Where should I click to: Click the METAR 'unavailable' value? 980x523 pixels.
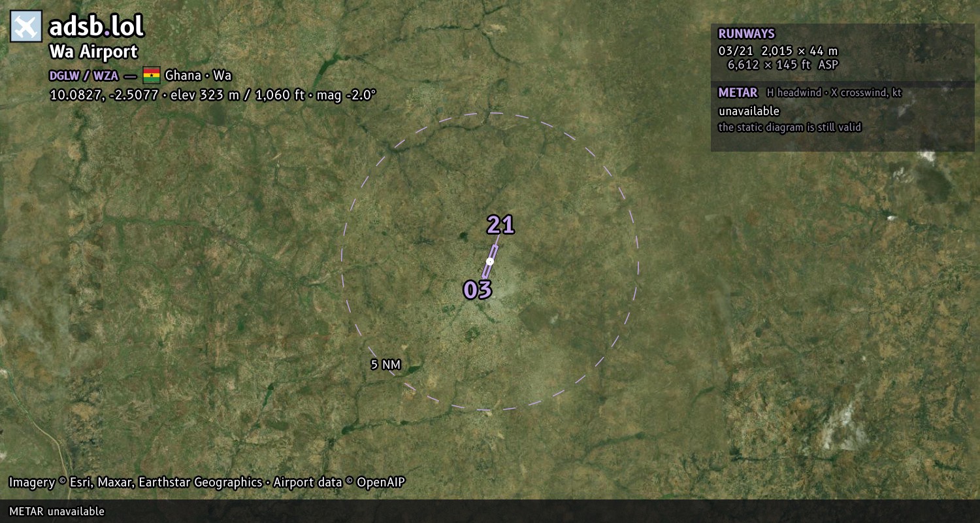pyautogui.click(x=749, y=111)
